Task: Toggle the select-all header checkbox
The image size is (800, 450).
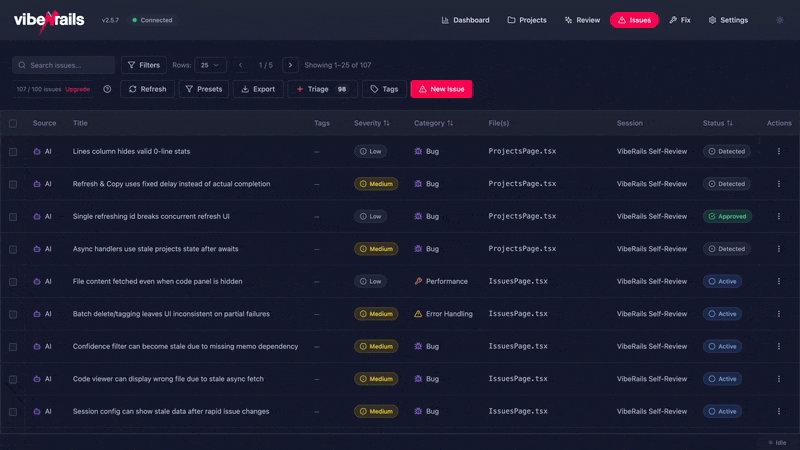Action: [13, 123]
